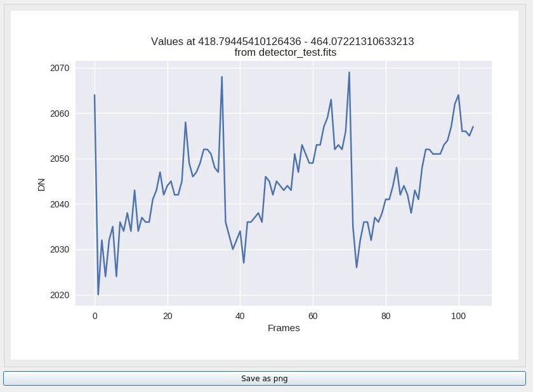Click the 2060 y-axis tick label

60,114
